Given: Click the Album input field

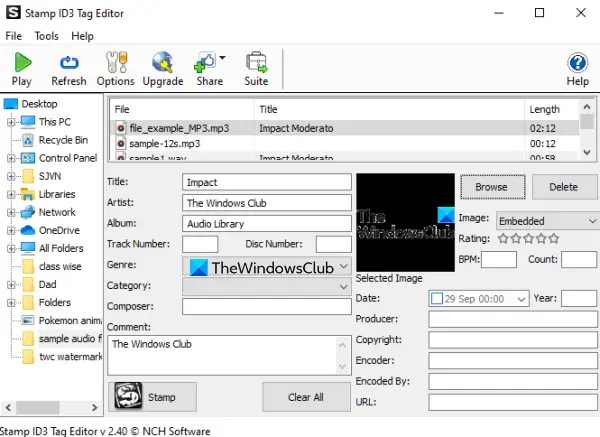Looking at the screenshot, I should (x=267, y=223).
